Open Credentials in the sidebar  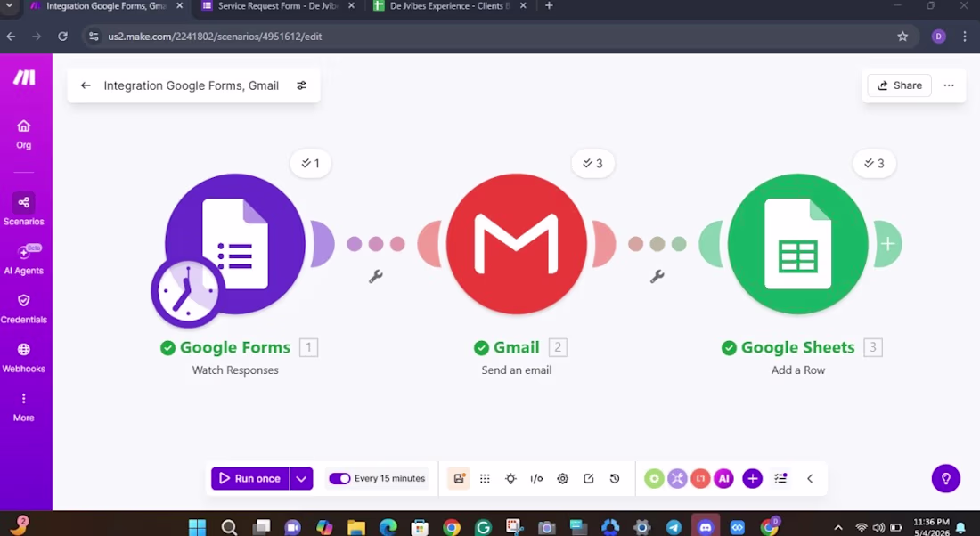24,309
